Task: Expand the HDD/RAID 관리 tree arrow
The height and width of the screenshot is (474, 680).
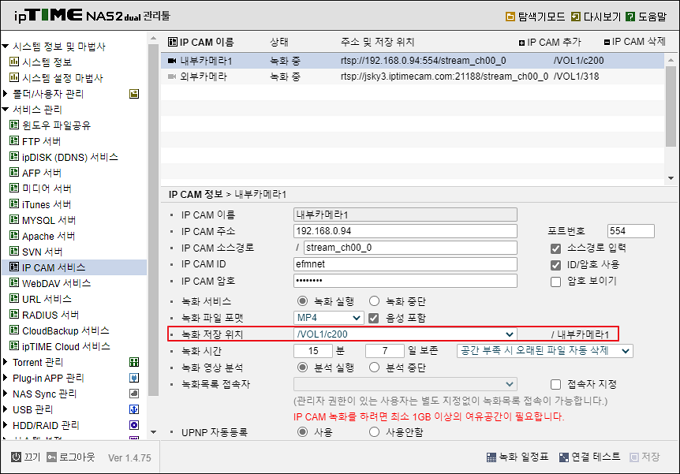Action: (x=5, y=425)
